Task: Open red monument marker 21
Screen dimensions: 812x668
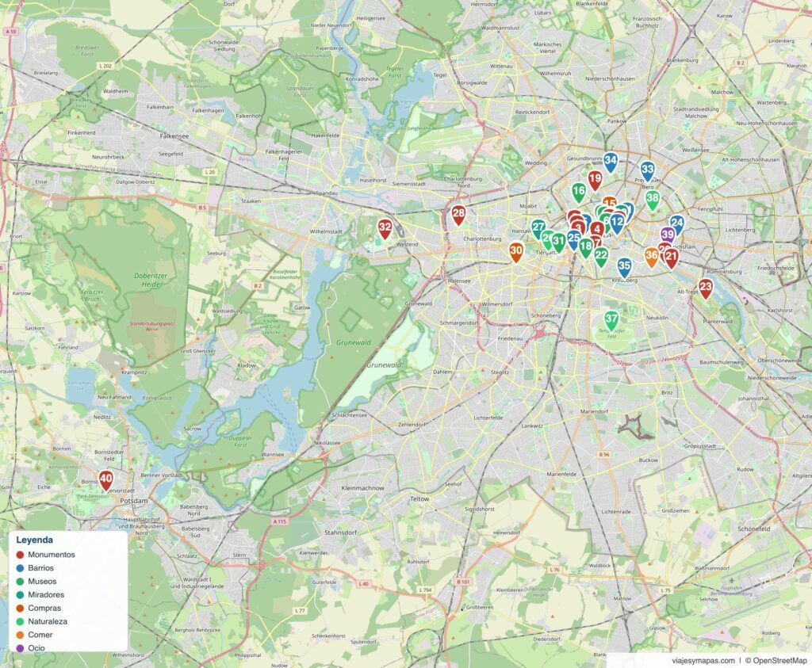Action: tap(671, 258)
